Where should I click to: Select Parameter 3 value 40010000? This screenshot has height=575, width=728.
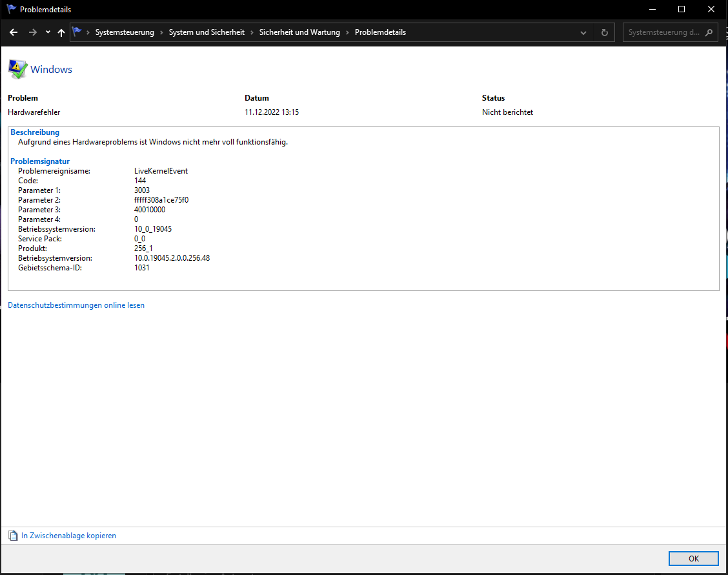(150, 210)
